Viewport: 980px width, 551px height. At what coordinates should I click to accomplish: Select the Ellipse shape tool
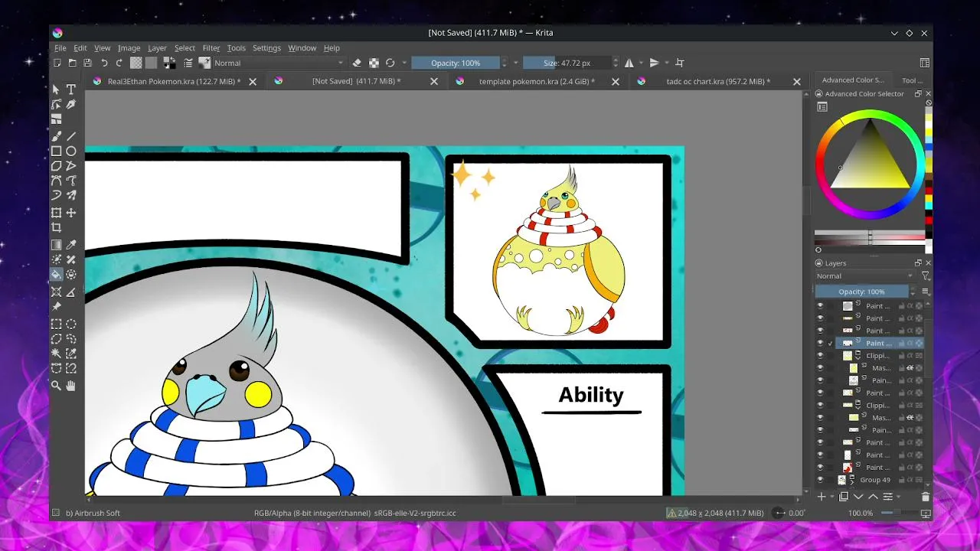click(x=71, y=152)
